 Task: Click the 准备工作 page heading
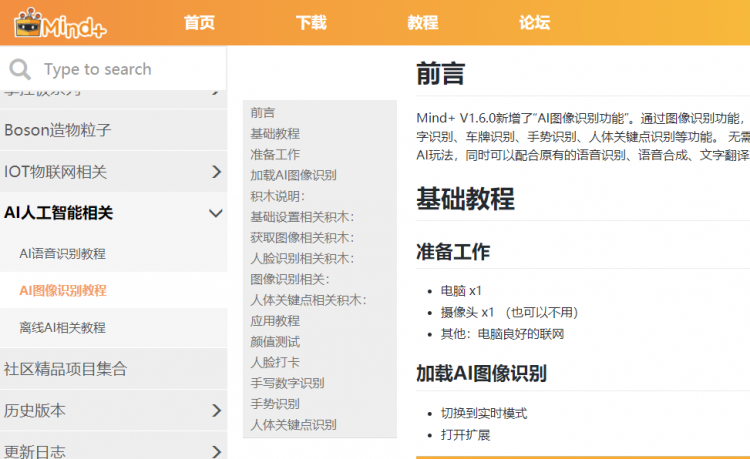click(453, 251)
